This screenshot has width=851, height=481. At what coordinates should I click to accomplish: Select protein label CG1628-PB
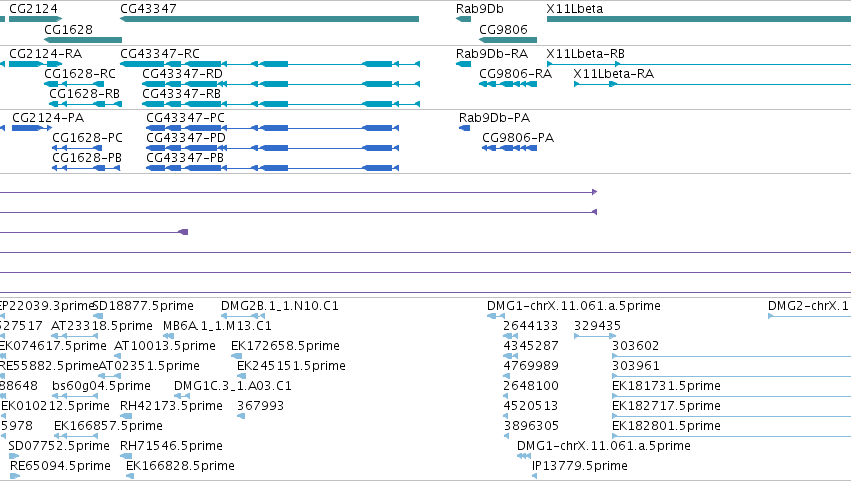pyautogui.click(x=87, y=158)
